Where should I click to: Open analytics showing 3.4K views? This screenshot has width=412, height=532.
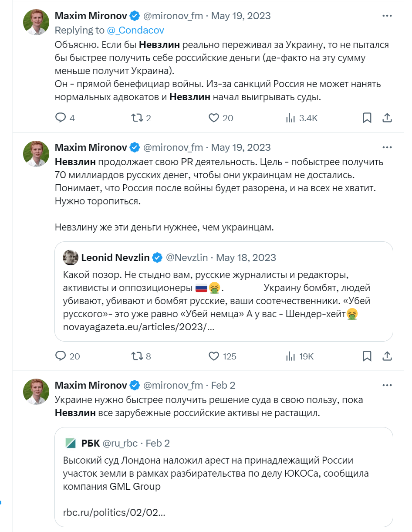pos(290,118)
